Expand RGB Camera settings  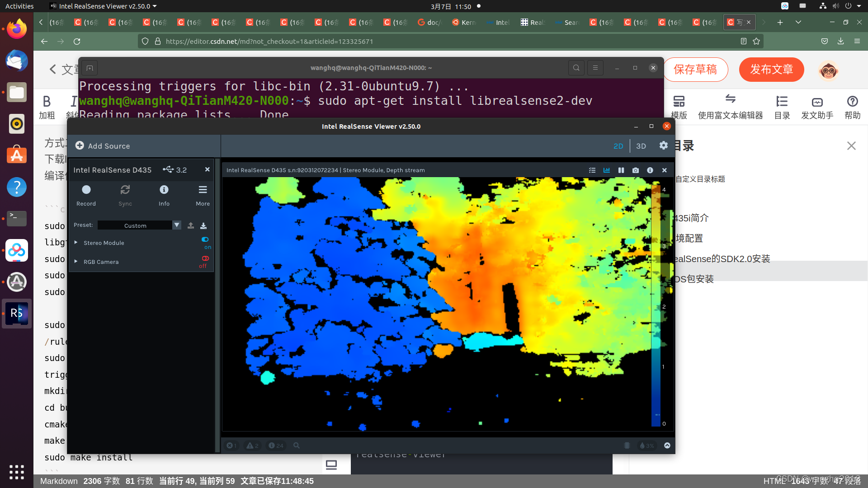[76, 262]
